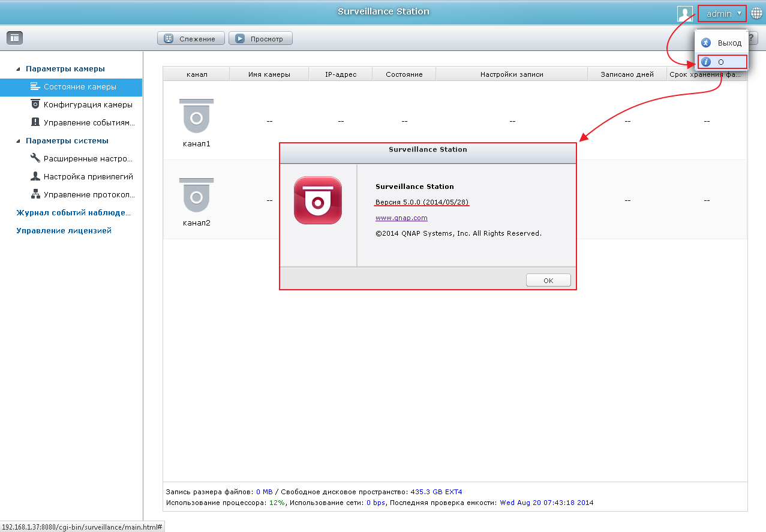Click the red Surveillance Station logo icon
Screen dimensions: 766x532
pos(318,200)
